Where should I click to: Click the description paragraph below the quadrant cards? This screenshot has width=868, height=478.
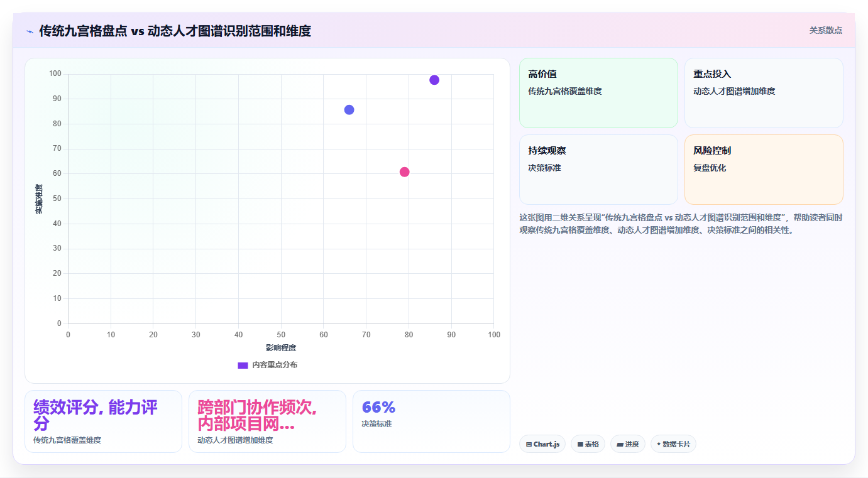point(681,224)
